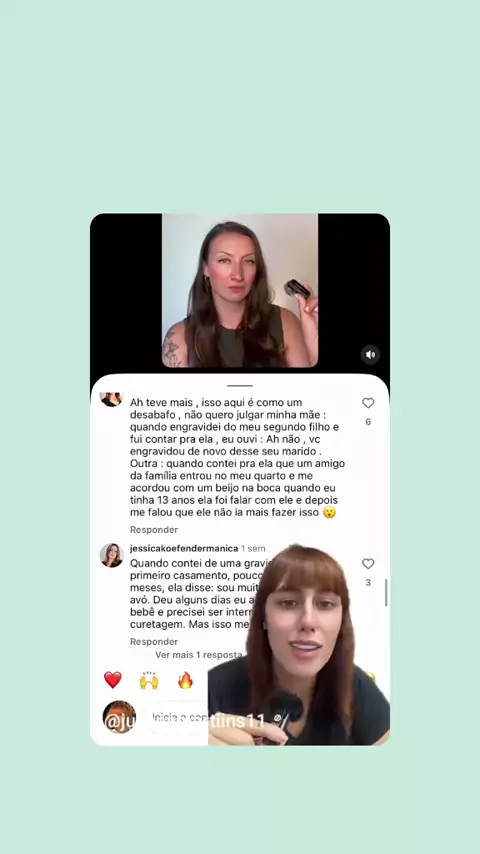Tap the overlay video of woman with bangs
Screen dimensions: 480x854
coord(299,644)
